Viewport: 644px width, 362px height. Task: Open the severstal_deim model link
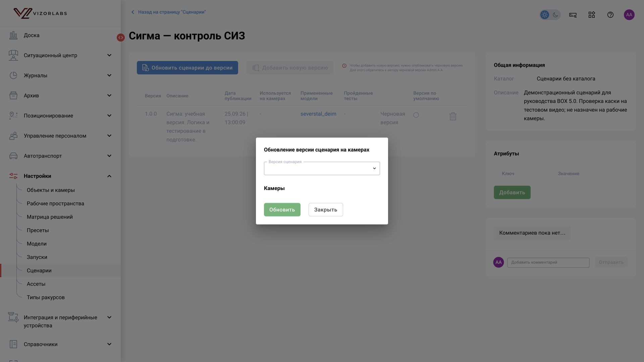pyautogui.click(x=318, y=114)
